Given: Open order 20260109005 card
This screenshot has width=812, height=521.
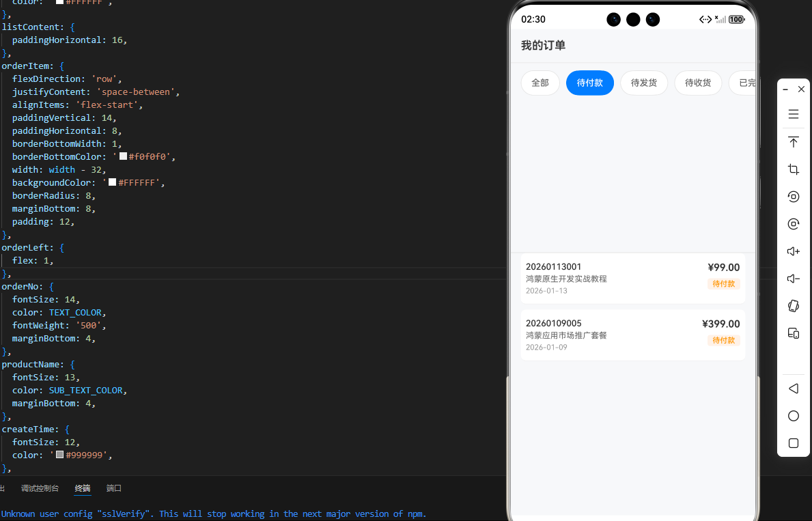Looking at the screenshot, I should click(633, 335).
